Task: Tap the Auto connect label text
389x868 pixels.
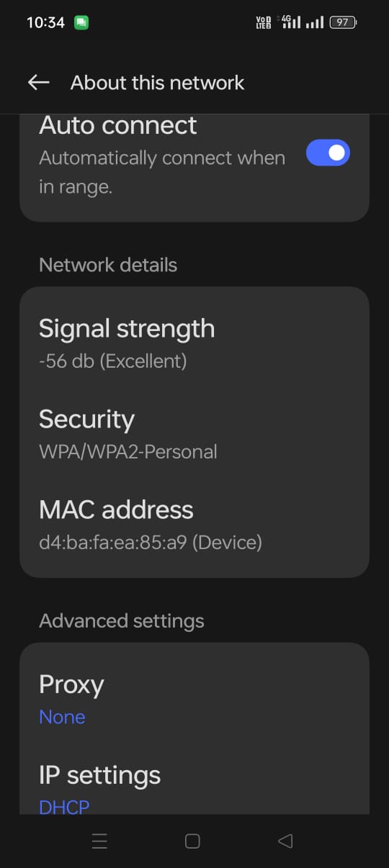Action: pos(118,125)
